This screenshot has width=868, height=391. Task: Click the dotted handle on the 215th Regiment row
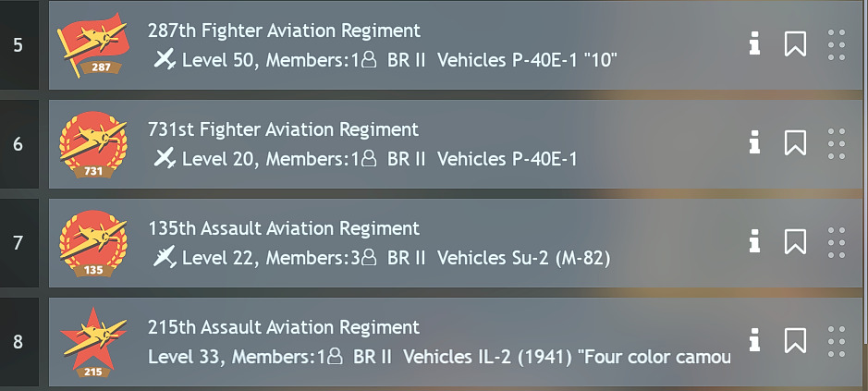pos(837,341)
